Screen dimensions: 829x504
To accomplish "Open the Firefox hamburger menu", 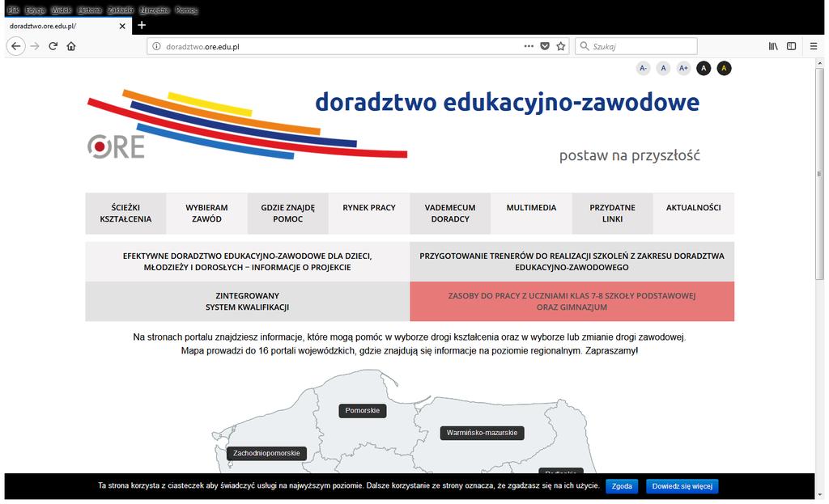I will [x=814, y=46].
